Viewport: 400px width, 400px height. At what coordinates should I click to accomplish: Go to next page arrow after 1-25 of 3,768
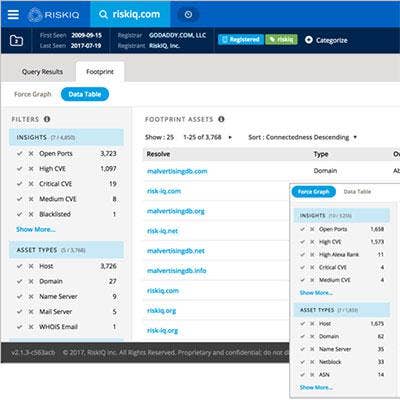click(x=230, y=137)
